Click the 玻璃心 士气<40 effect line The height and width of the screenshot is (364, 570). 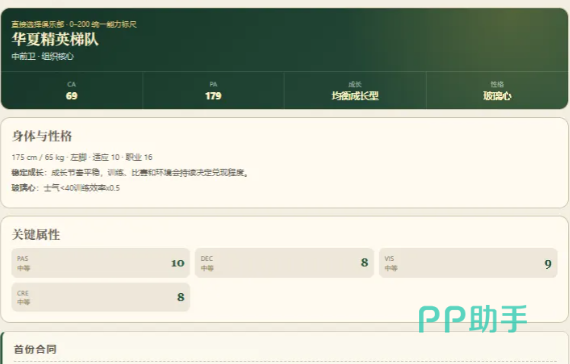click(x=65, y=188)
